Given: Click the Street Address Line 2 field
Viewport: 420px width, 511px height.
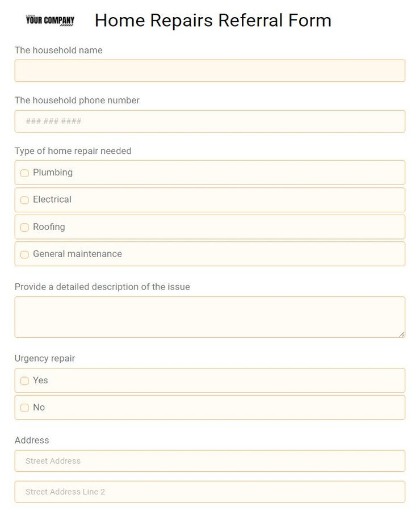Looking at the screenshot, I should [x=210, y=492].
